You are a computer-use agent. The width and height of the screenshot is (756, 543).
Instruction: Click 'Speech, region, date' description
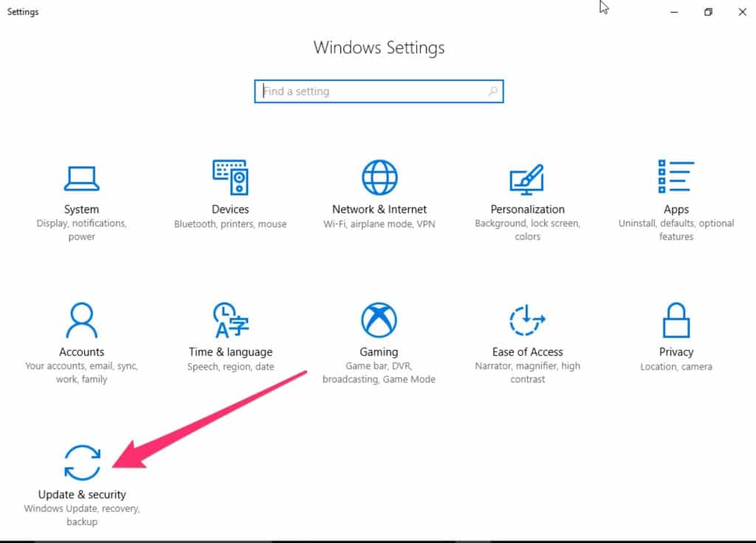click(230, 367)
